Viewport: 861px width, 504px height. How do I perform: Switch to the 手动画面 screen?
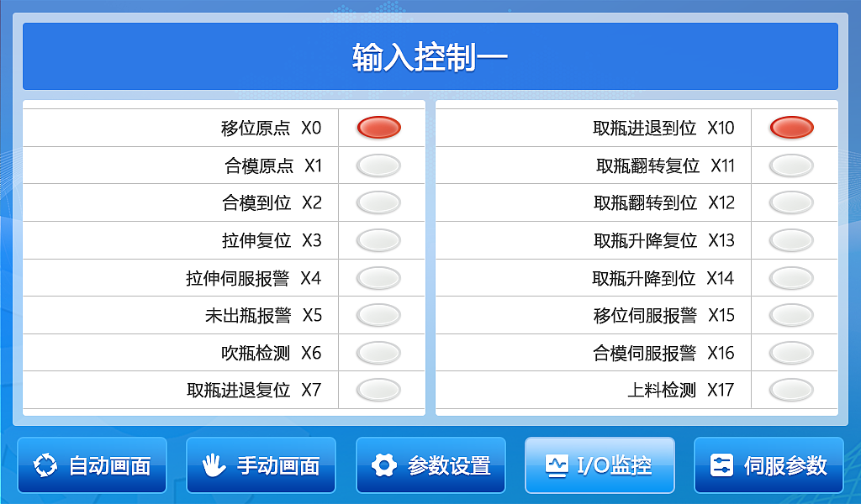point(261,465)
